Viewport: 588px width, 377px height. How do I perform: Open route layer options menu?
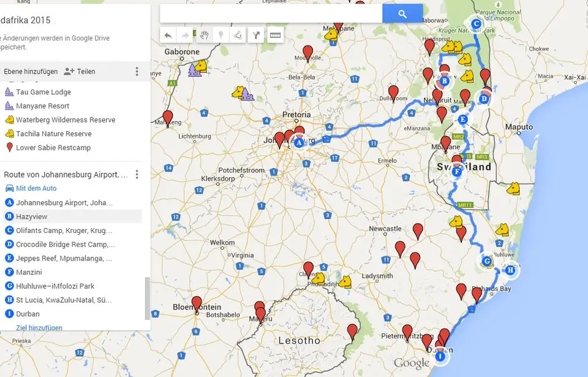pyautogui.click(x=137, y=174)
